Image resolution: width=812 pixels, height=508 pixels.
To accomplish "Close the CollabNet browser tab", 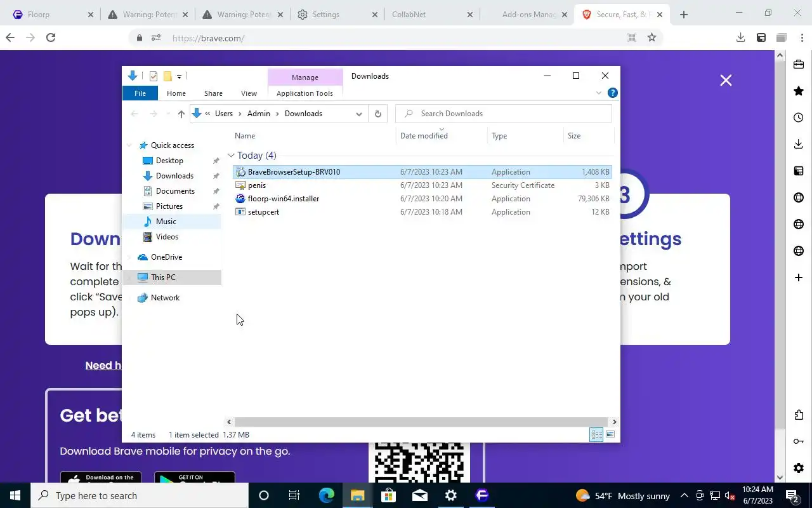I will [x=470, y=15].
